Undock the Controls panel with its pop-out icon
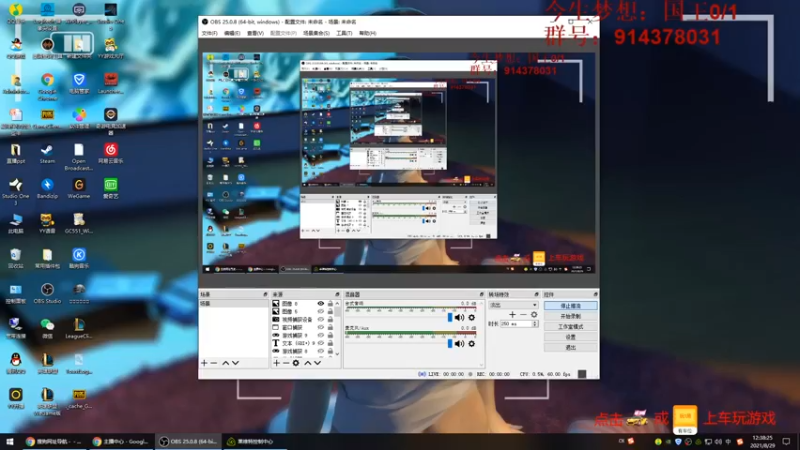Viewport: 800px width, 450px height. click(595, 294)
